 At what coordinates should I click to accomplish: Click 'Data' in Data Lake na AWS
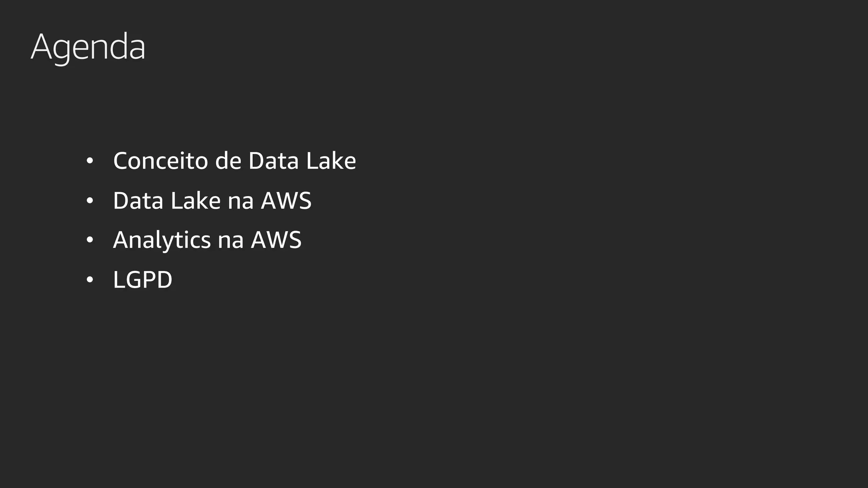pyautogui.click(x=138, y=201)
